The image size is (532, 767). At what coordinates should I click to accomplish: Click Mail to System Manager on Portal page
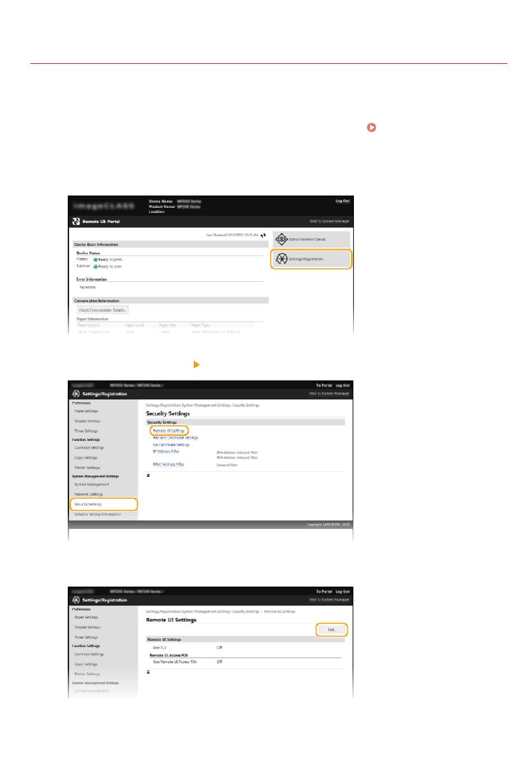(x=329, y=221)
